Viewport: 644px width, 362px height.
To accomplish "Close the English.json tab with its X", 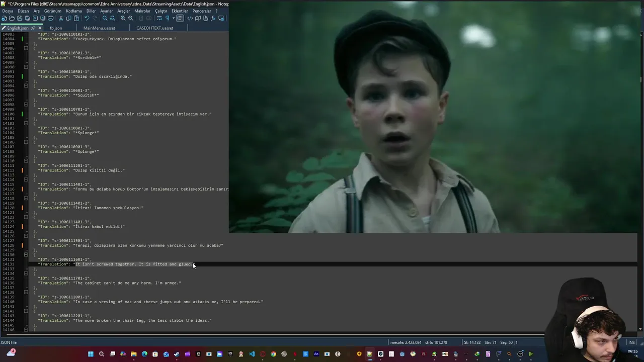I will (40, 28).
